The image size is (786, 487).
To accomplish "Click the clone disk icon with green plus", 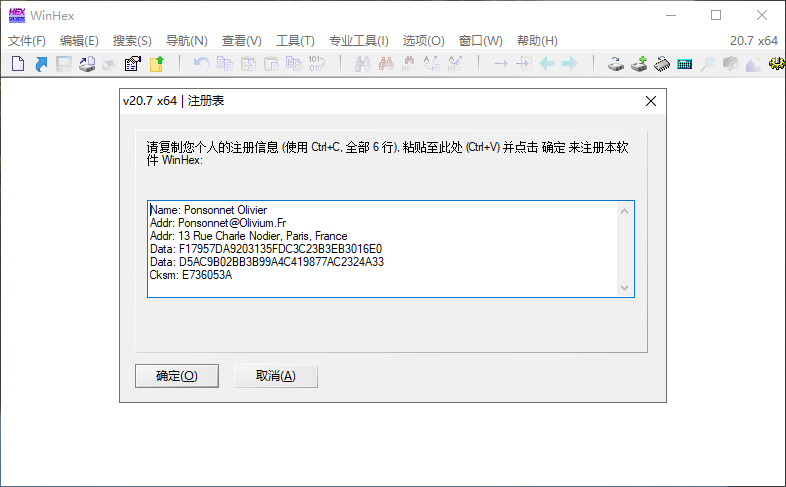I will coord(639,64).
